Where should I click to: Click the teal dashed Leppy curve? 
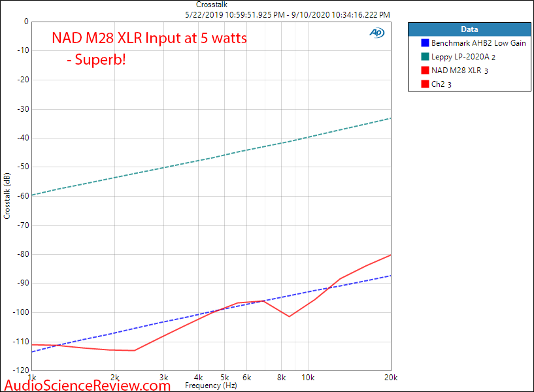coord(211,157)
